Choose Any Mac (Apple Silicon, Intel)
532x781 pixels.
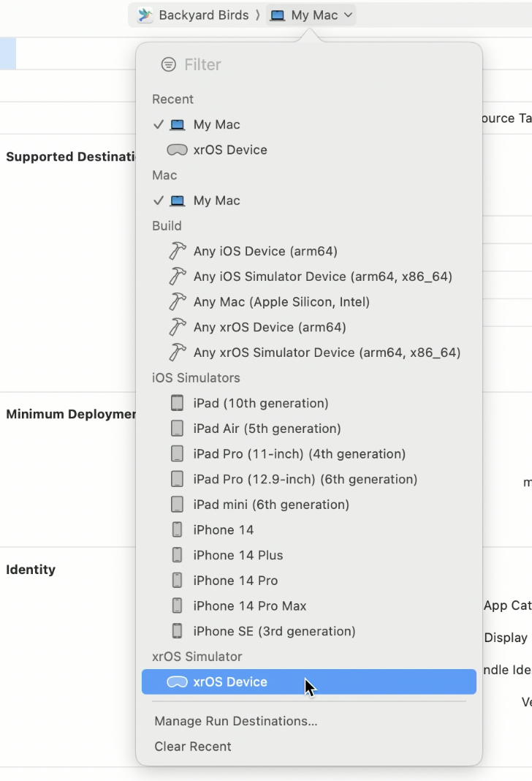point(308,302)
